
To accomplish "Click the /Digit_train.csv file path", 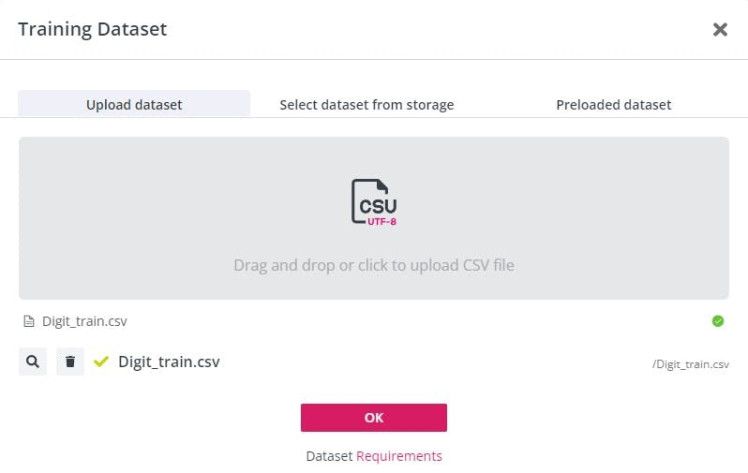I will (x=691, y=364).
